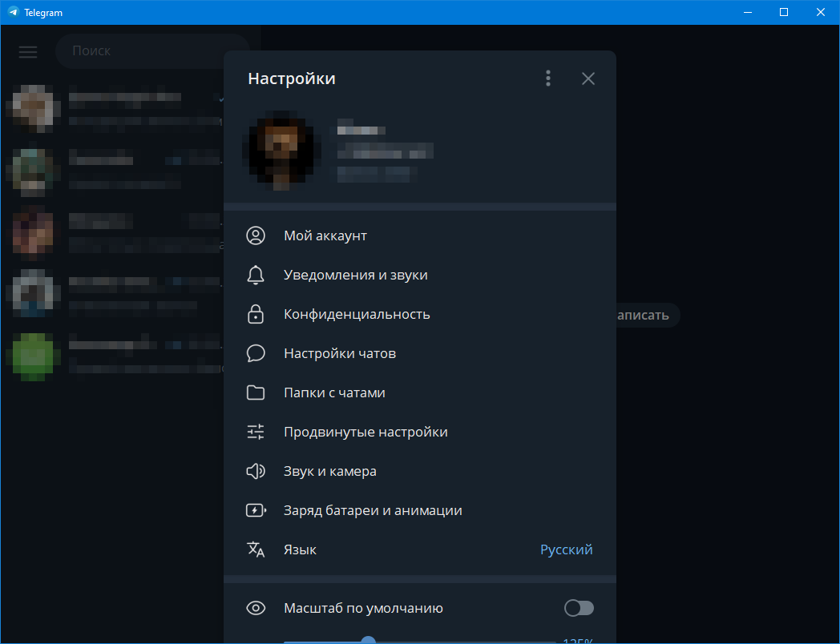Toggle the Масштаб по умолчанию switch
840x644 pixels.
click(x=580, y=608)
